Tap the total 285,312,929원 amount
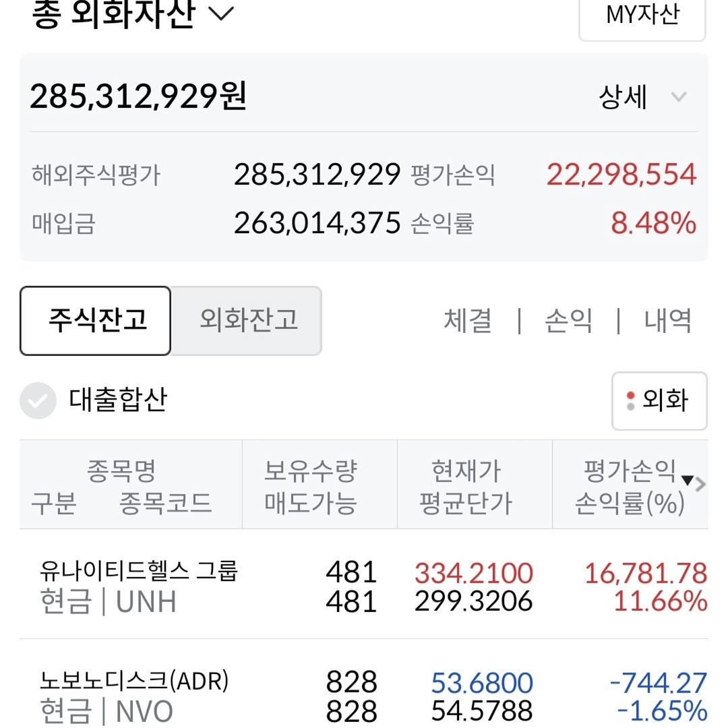728x728 pixels. tap(139, 97)
